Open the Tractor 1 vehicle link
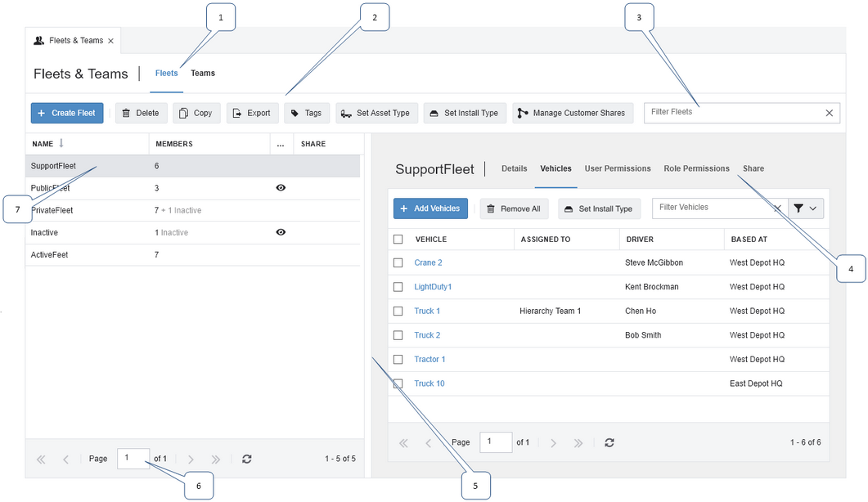 pyautogui.click(x=430, y=359)
